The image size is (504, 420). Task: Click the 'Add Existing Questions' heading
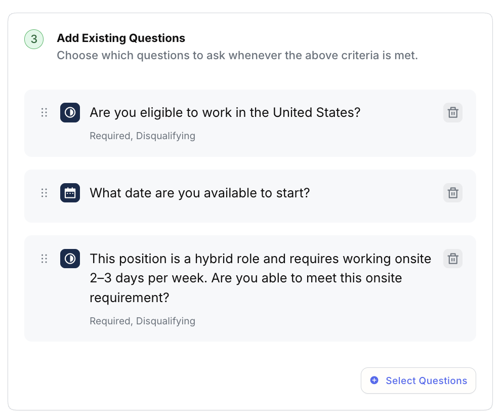click(121, 38)
